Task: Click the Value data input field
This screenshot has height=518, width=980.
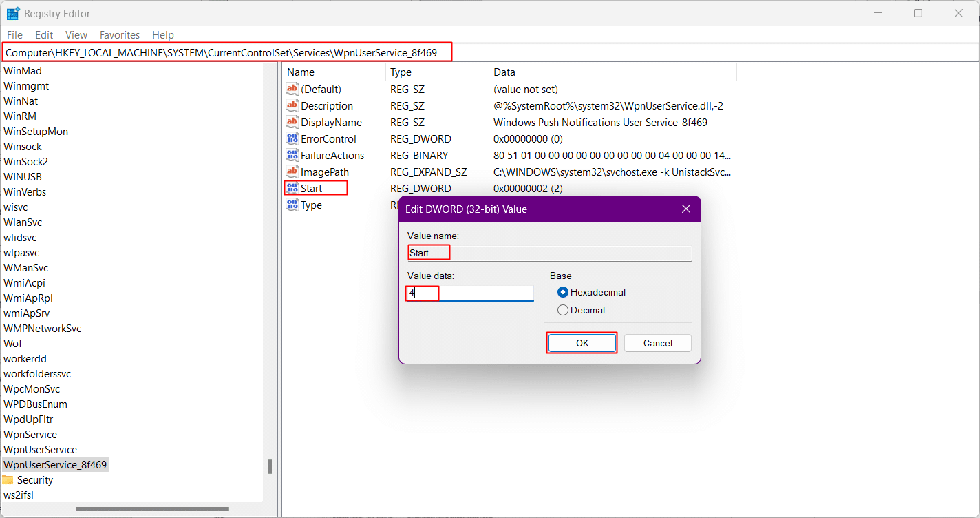Action: (470, 293)
